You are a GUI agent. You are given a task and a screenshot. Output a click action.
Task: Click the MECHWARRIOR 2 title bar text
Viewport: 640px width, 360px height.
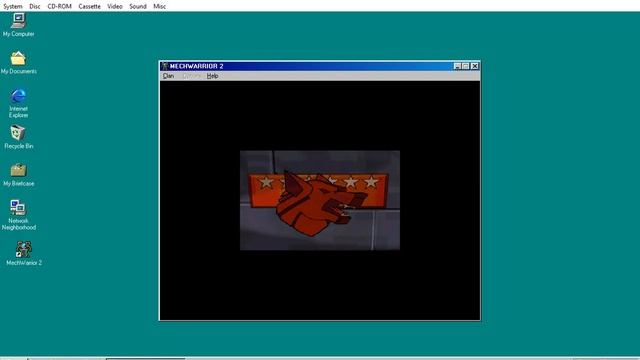click(197, 66)
